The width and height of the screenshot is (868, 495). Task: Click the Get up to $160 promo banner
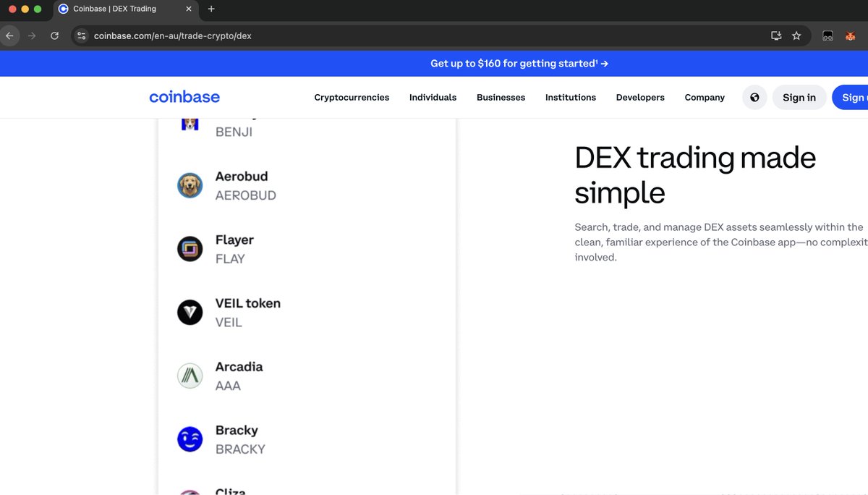point(519,64)
